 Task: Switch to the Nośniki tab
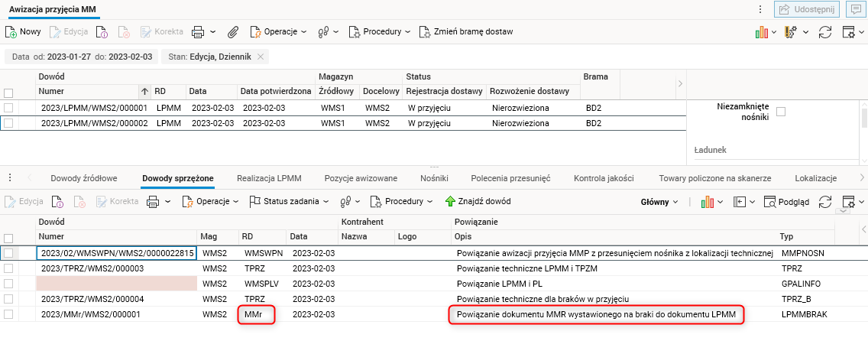(434, 178)
